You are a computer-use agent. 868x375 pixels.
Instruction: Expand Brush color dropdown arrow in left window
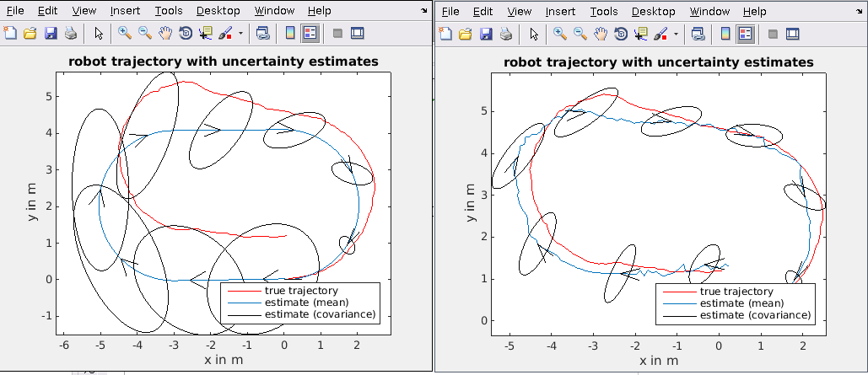[x=241, y=35]
